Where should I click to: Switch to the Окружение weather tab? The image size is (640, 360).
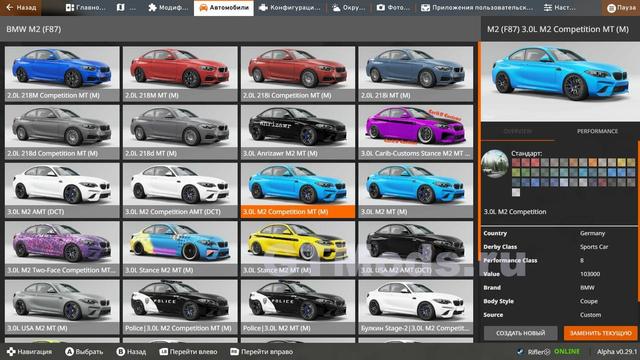pyautogui.click(x=349, y=8)
